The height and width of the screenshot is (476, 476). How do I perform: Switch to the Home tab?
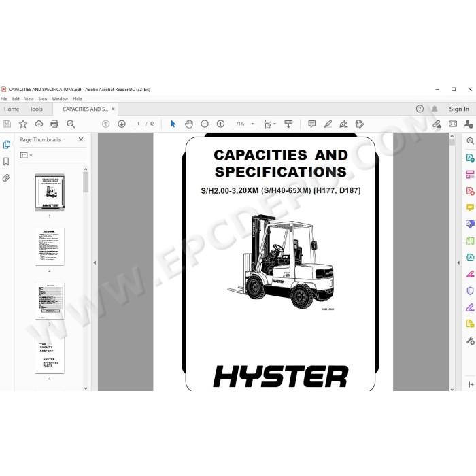pos(12,109)
